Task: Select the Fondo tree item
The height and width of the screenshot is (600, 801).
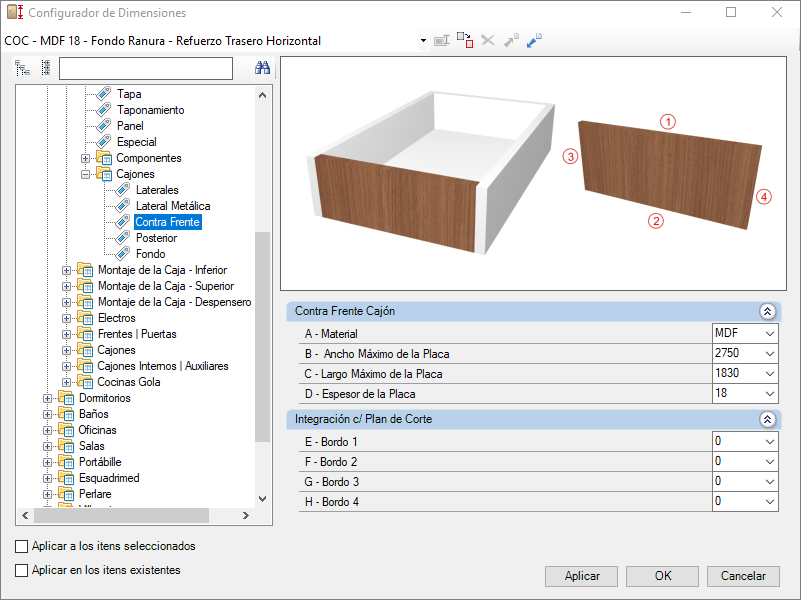Action: [x=150, y=254]
